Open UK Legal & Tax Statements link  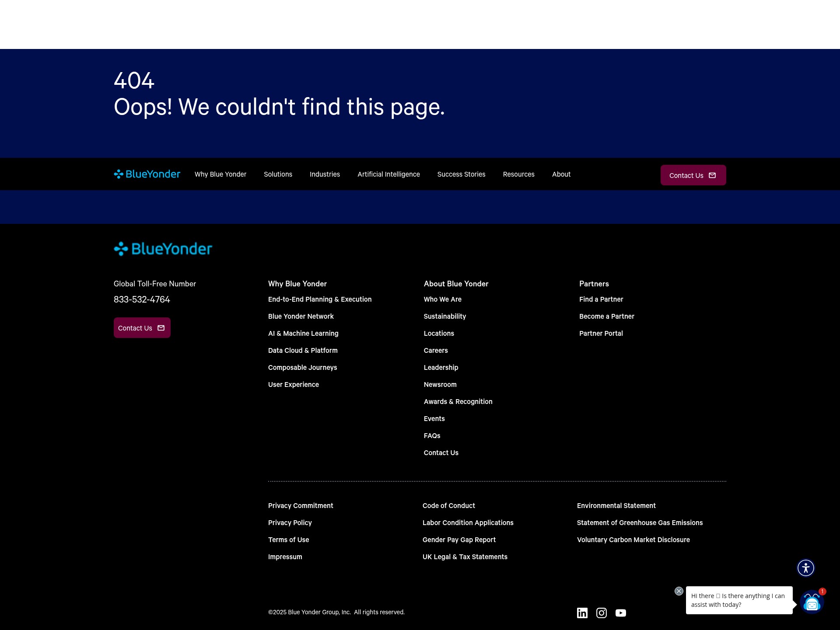pos(465,557)
